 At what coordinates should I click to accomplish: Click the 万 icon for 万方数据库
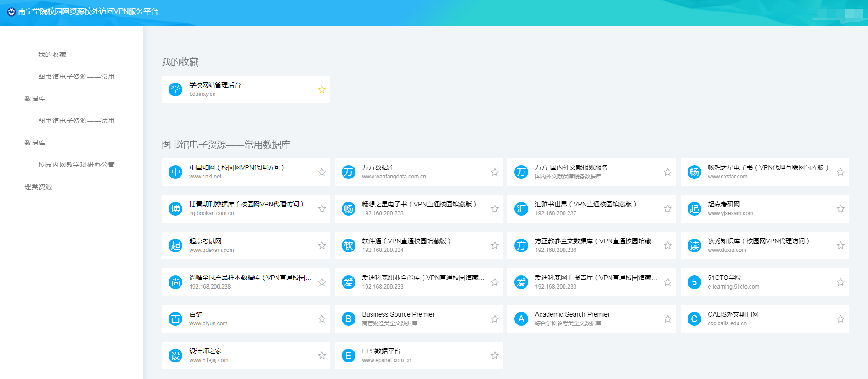[348, 172]
